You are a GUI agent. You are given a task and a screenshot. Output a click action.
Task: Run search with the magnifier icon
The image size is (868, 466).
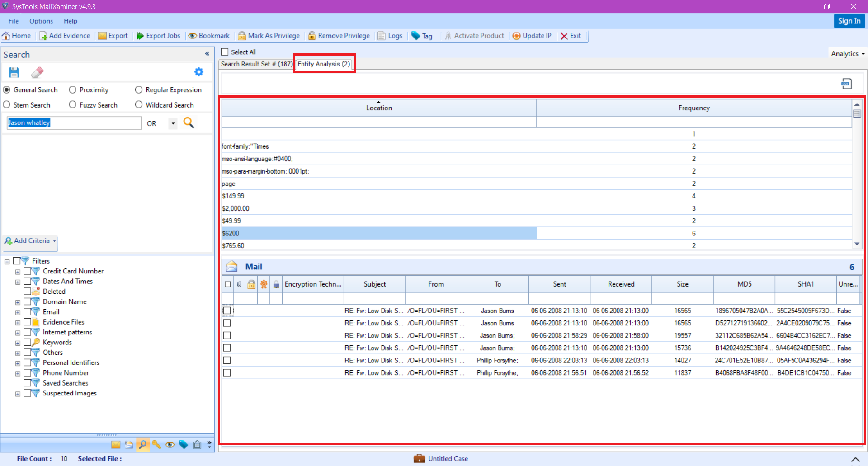[x=189, y=122]
